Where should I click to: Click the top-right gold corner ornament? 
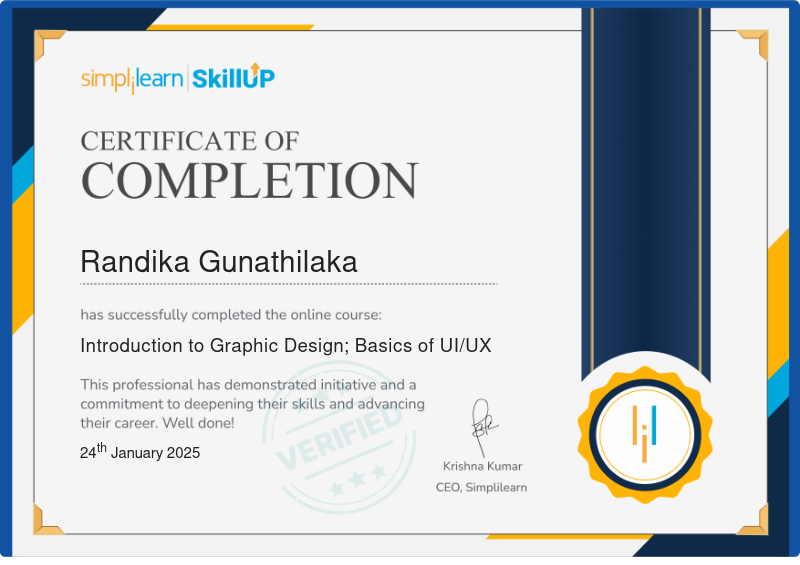753,45
